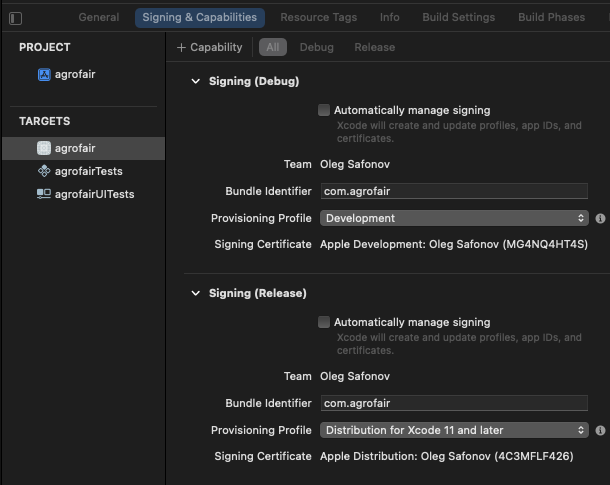
Task: Go to the Info tab
Action: 389,18
